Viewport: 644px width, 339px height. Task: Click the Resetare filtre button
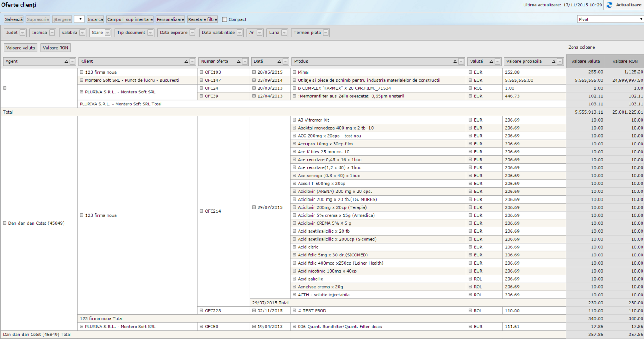click(202, 19)
